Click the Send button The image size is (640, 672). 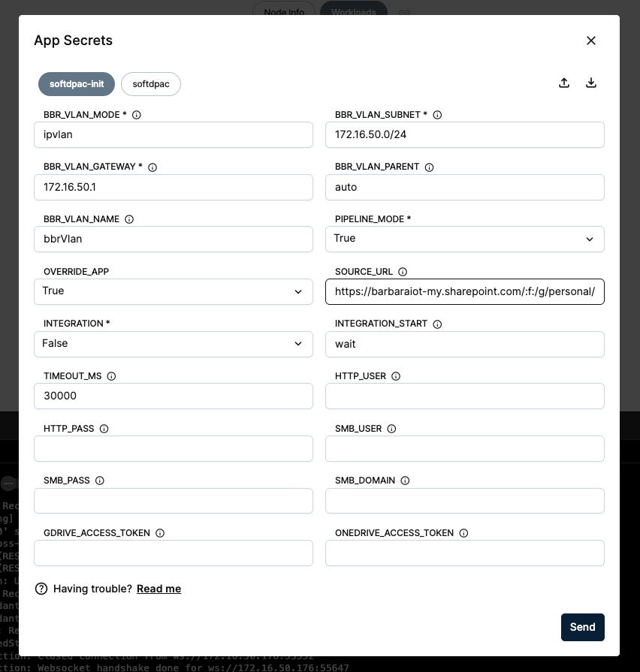pos(583,628)
